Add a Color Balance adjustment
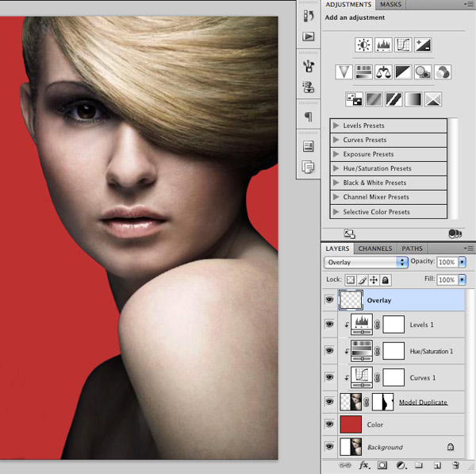 pyautogui.click(x=383, y=72)
